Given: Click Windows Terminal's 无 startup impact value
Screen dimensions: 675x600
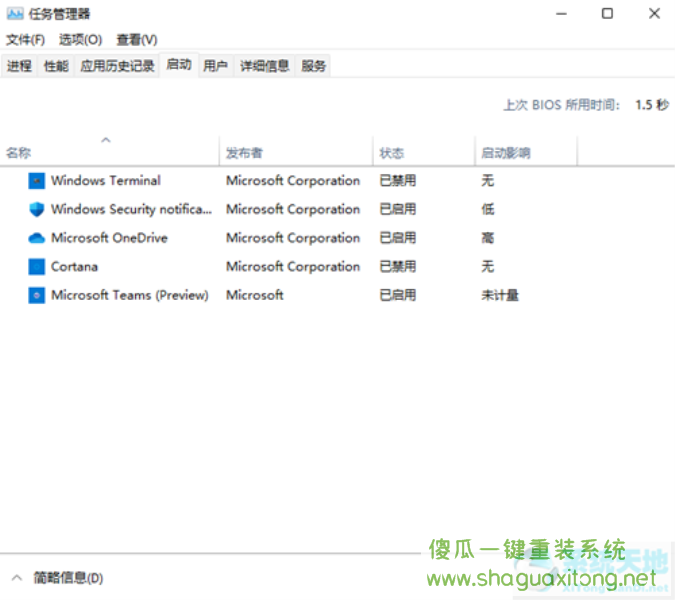Looking at the screenshot, I should tap(488, 181).
